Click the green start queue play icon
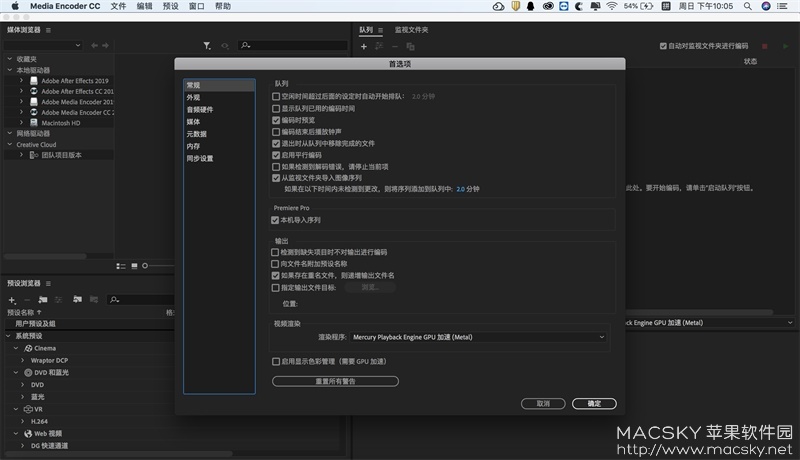 (785, 46)
